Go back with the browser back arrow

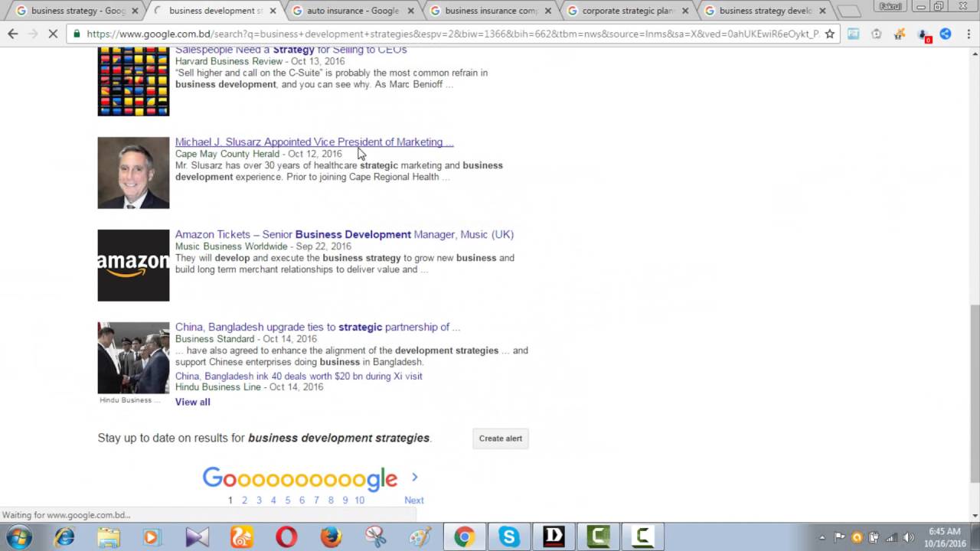(x=12, y=34)
